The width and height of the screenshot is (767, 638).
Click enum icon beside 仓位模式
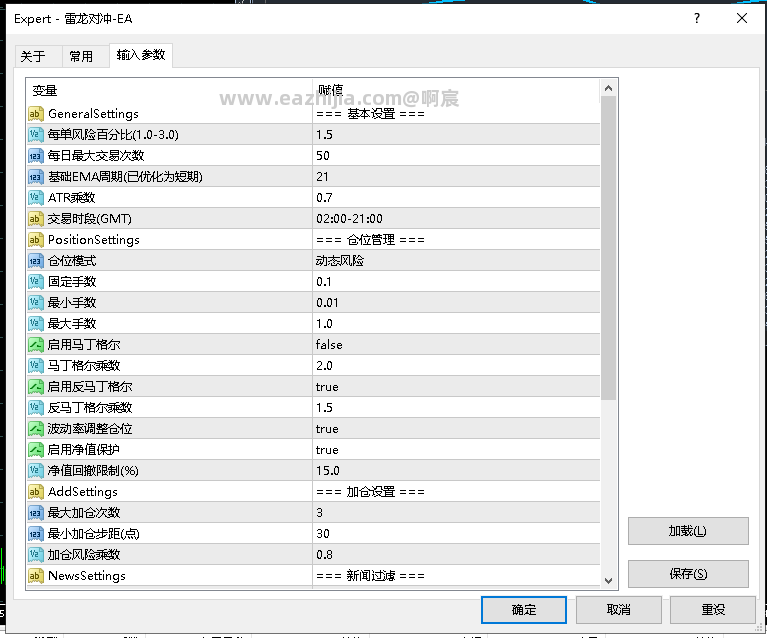click(x=36, y=261)
